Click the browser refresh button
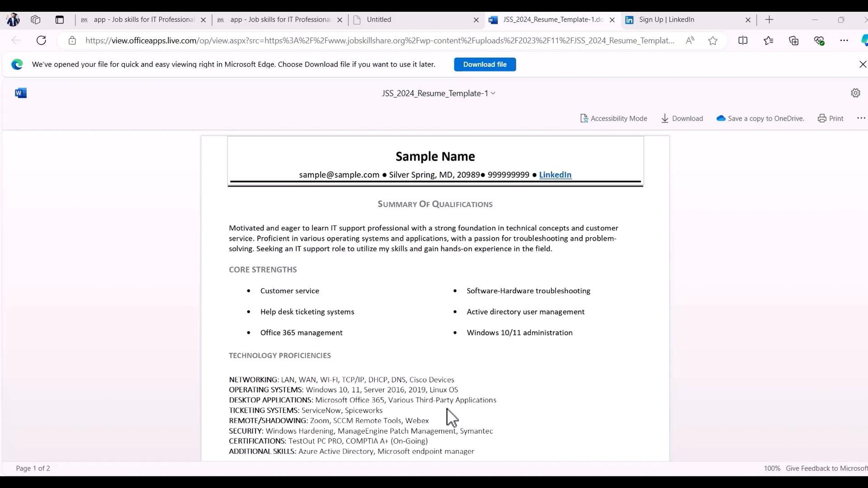The width and height of the screenshot is (868, 488). coord(41,40)
